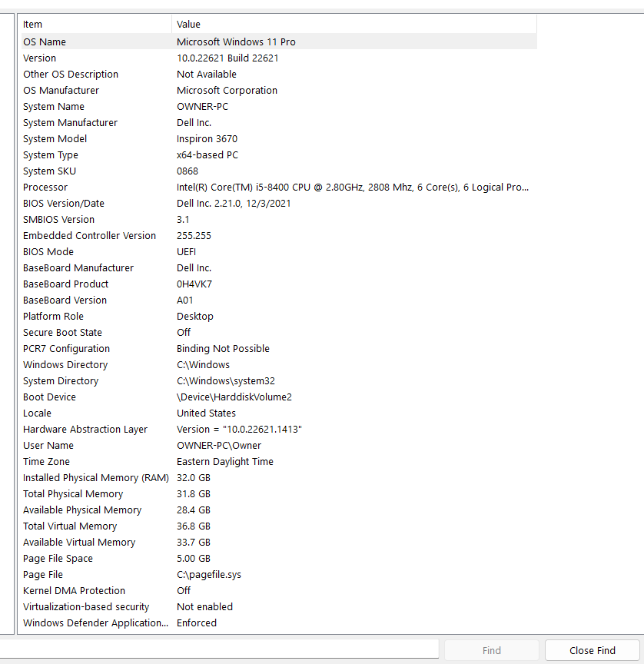Select the BIOS Mode row label

pos(48,251)
